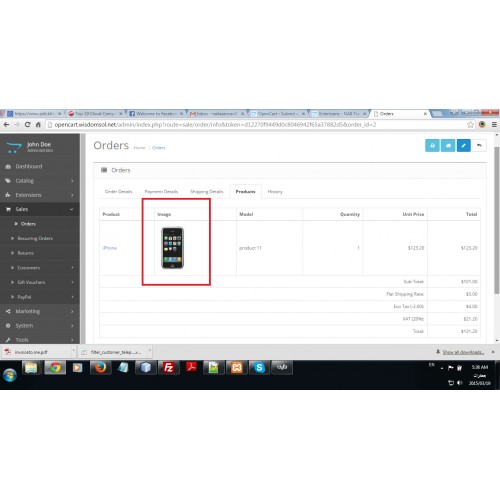Expand the Customers submenu

[x=40, y=268]
